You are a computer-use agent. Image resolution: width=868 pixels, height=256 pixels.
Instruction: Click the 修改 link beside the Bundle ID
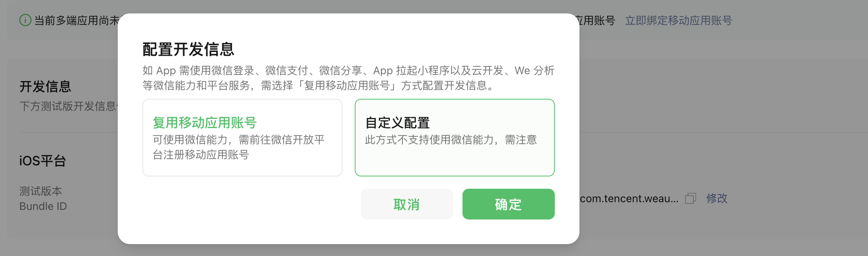pyautogui.click(x=717, y=198)
